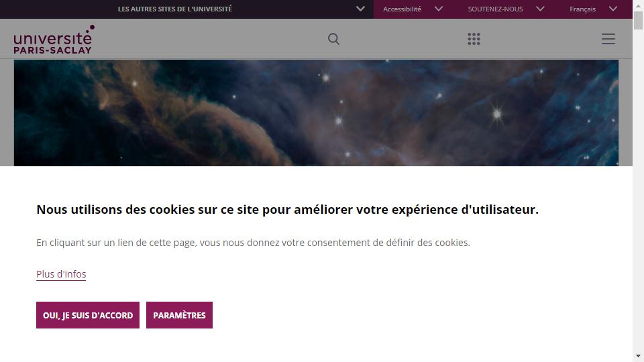The image size is (644, 362).
Task: Open the search magnifier icon
Action: [333, 39]
